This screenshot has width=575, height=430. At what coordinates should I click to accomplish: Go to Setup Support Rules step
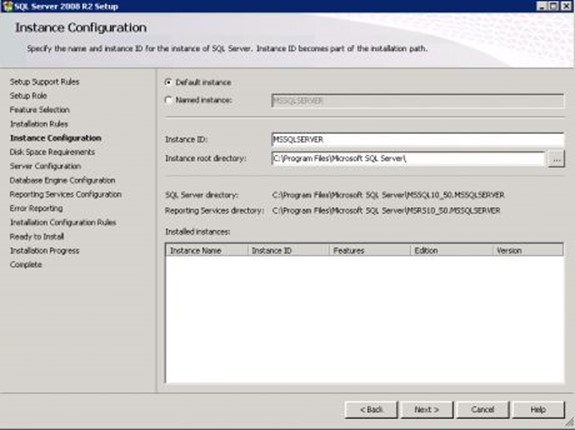(x=44, y=82)
